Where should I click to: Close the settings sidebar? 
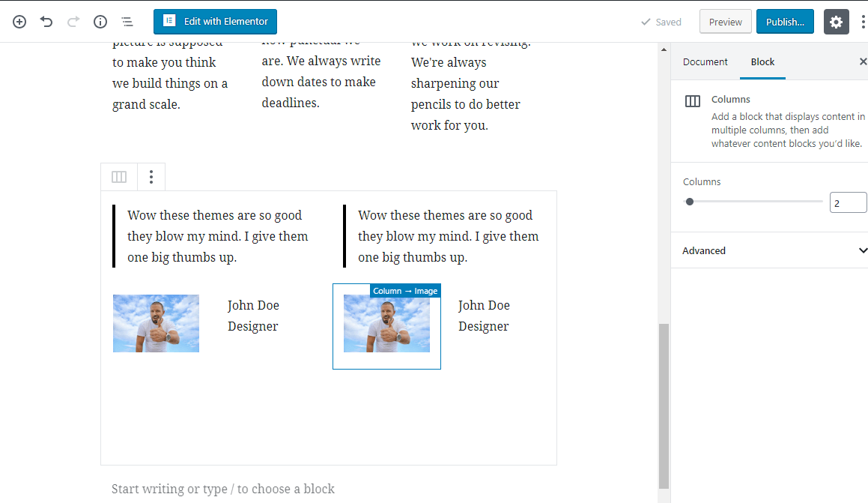coord(864,61)
